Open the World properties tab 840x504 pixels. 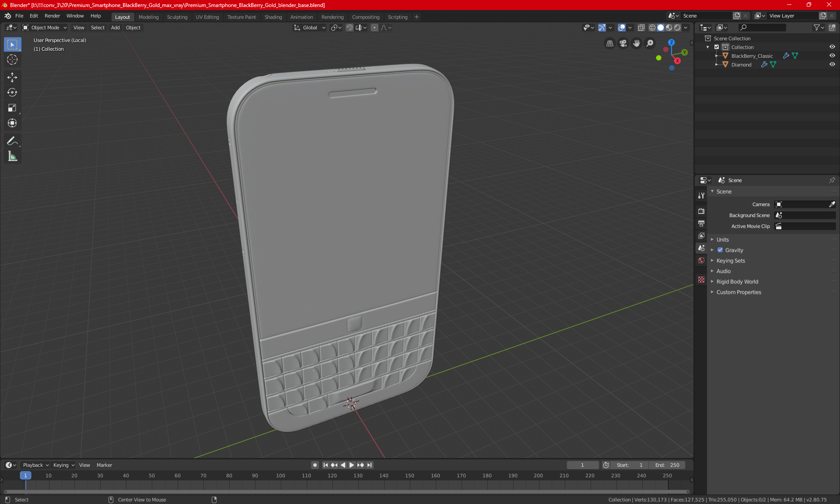(701, 260)
